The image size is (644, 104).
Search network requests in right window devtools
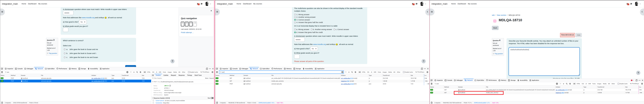567,84
